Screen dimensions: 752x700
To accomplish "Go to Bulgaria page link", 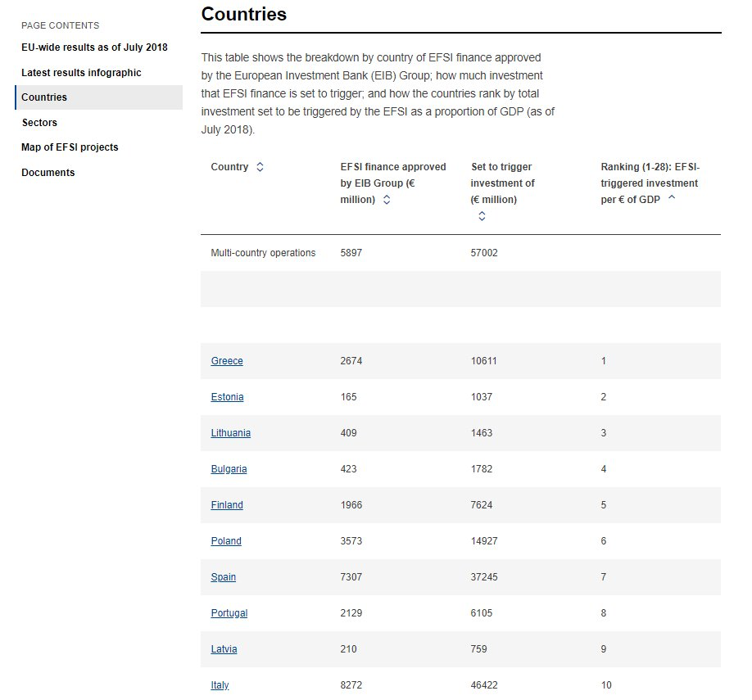I will tap(229, 469).
